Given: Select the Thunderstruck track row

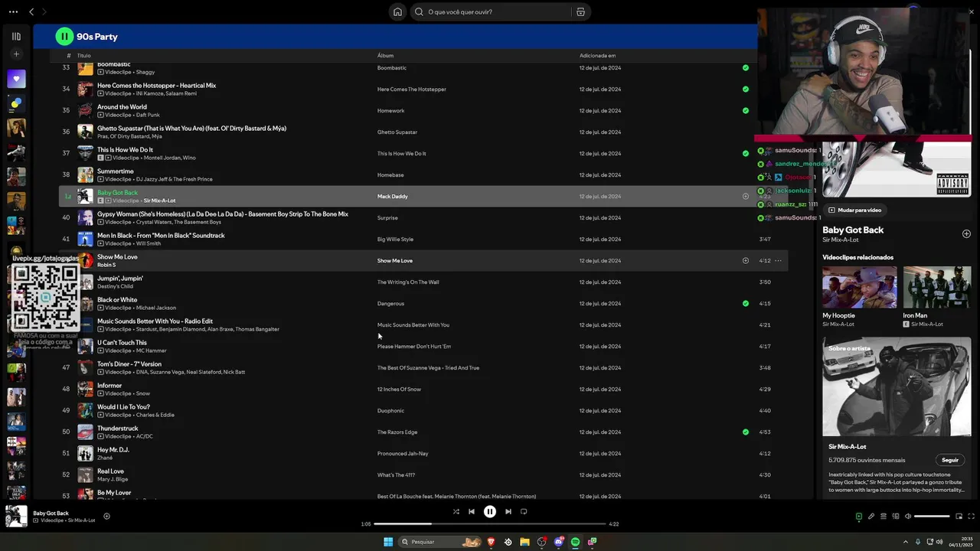Looking at the screenshot, I should coord(423,432).
